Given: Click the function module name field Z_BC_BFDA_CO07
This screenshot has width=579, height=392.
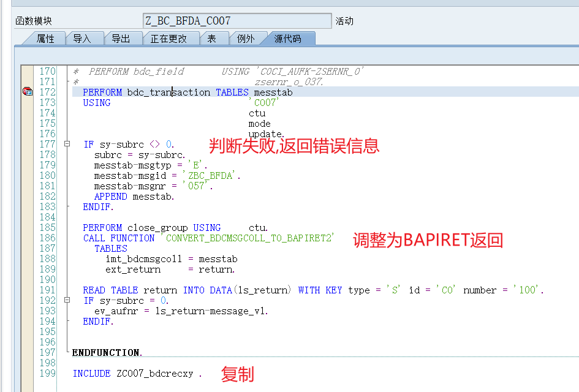Looking at the screenshot, I should [x=237, y=21].
